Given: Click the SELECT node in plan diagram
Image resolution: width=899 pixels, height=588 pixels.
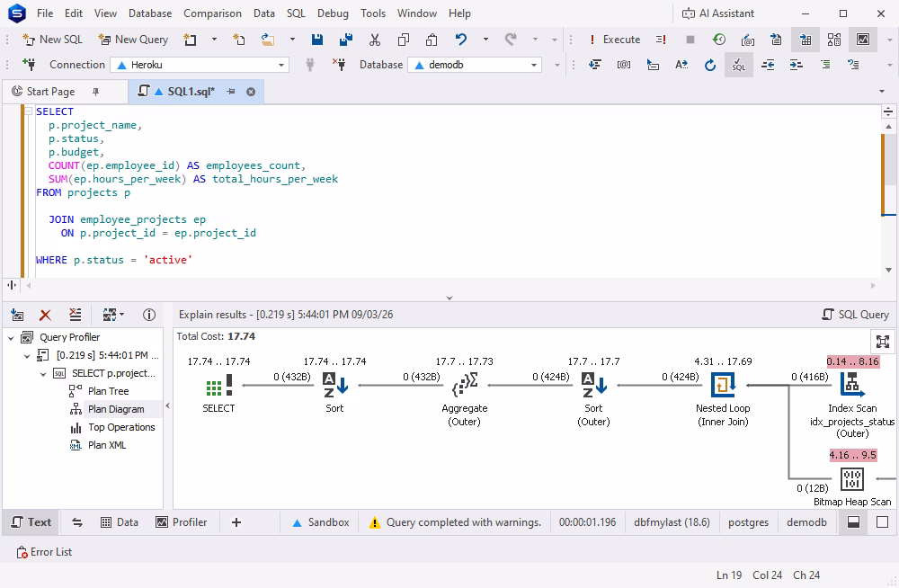Looking at the screenshot, I should coord(218,392).
